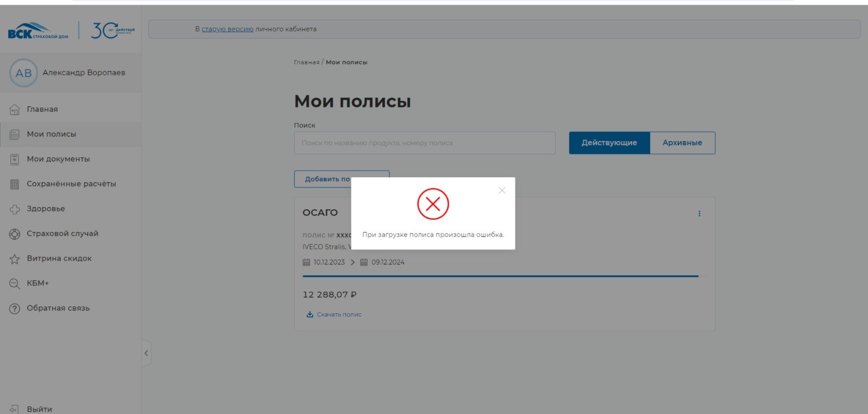Click the policy search input field
This screenshot has height=414, width=868.
(424, 143)
